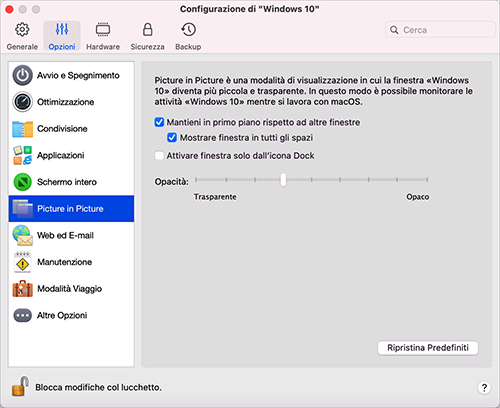This screenshot has height=408, width=500.
Task: Click the Web ed E-mail globe icon
Action: click(22, 235)
